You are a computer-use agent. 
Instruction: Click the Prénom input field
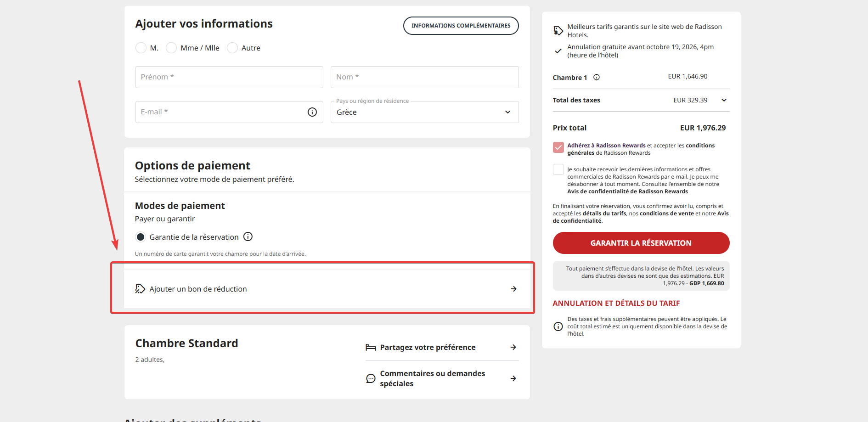(x=229, y=77)
